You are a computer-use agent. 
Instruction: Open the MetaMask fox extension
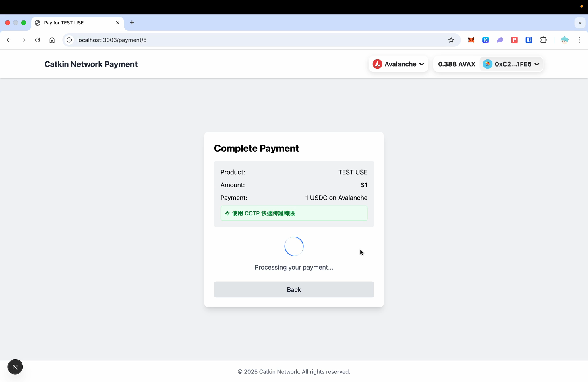tap(471, 40)
